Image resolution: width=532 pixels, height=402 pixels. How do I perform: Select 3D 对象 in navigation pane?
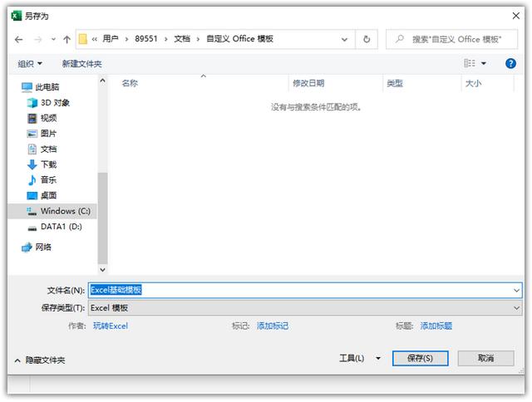55,103
